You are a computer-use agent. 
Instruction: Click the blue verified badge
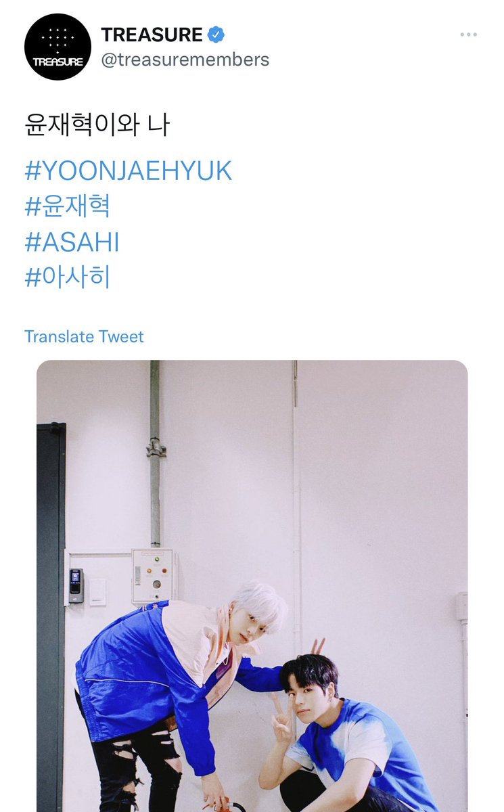216,35
